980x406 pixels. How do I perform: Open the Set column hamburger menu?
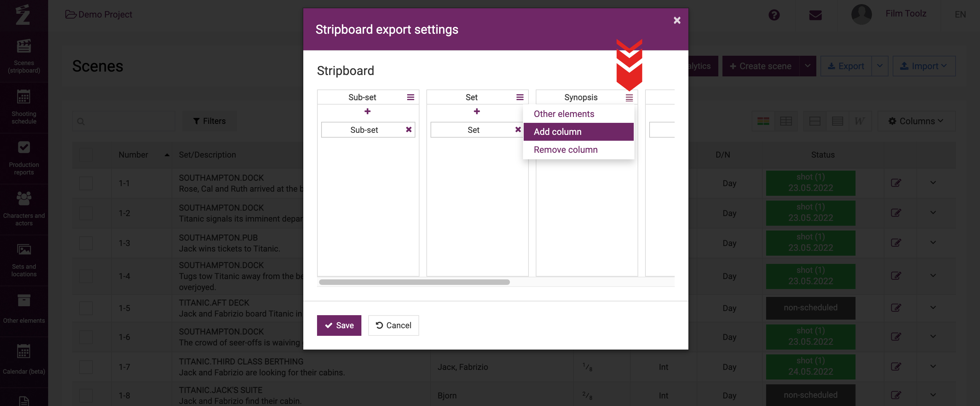[520, 97]
